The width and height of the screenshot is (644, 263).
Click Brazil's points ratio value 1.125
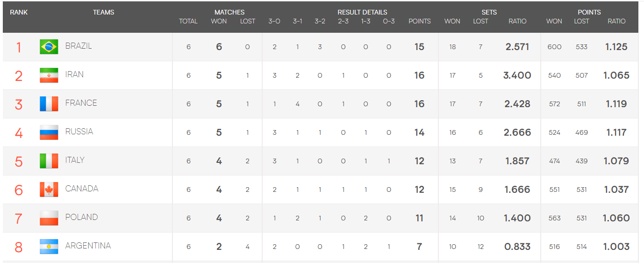pyautogui.click(x=616, y=47)
